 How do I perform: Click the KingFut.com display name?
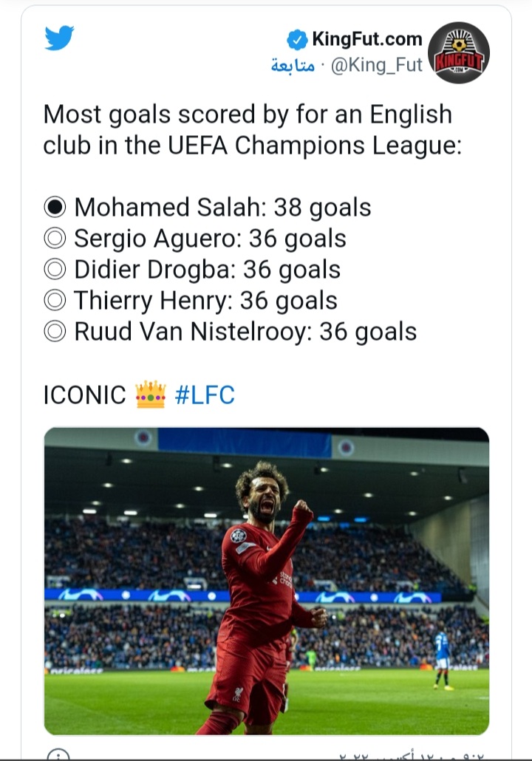pos(366,39)
